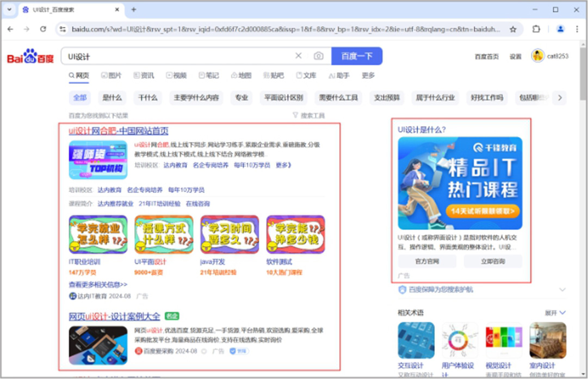Image resolution: width=588 pixels, height=379 pixels.
Task: Click 查看更多相关信息>> link
Action: pyautogui.click(x=98, y=284)
